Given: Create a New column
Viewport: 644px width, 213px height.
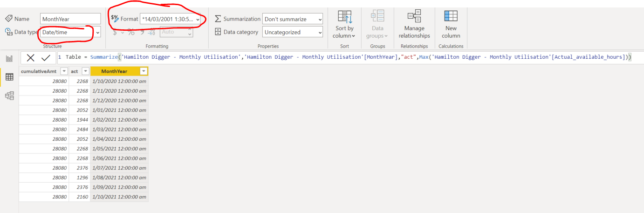Looking at the screenshot, I should [451, 16].
